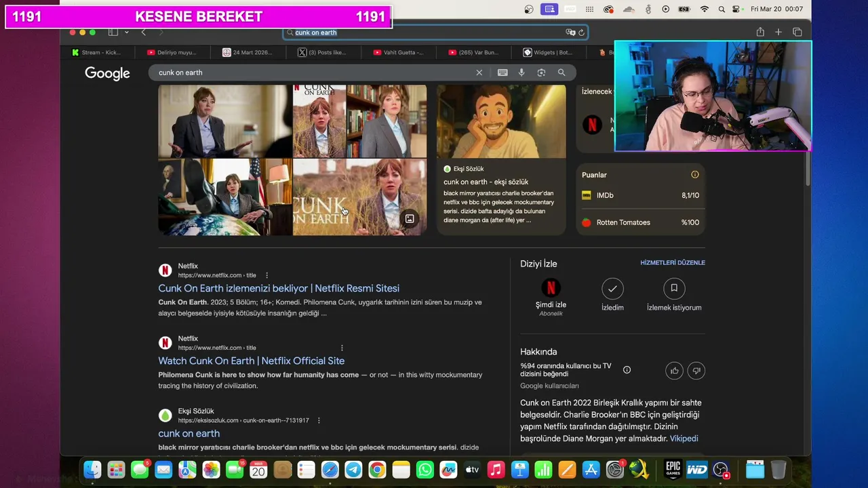Screen dimensions: 868x488
Task: Reload the page in Safari
Action: click(x=581, y=33)
